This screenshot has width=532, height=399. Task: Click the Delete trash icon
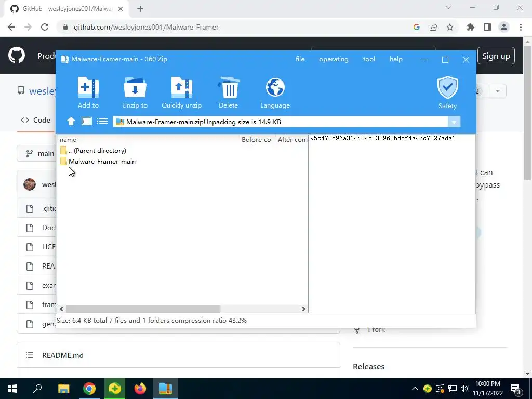(229, 88)
